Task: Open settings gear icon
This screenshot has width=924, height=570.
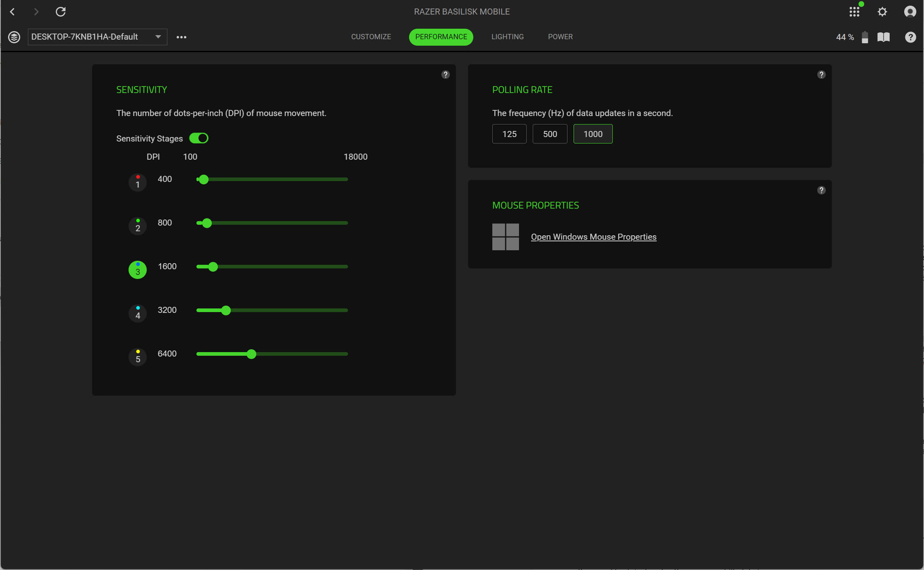Action: 882,12
